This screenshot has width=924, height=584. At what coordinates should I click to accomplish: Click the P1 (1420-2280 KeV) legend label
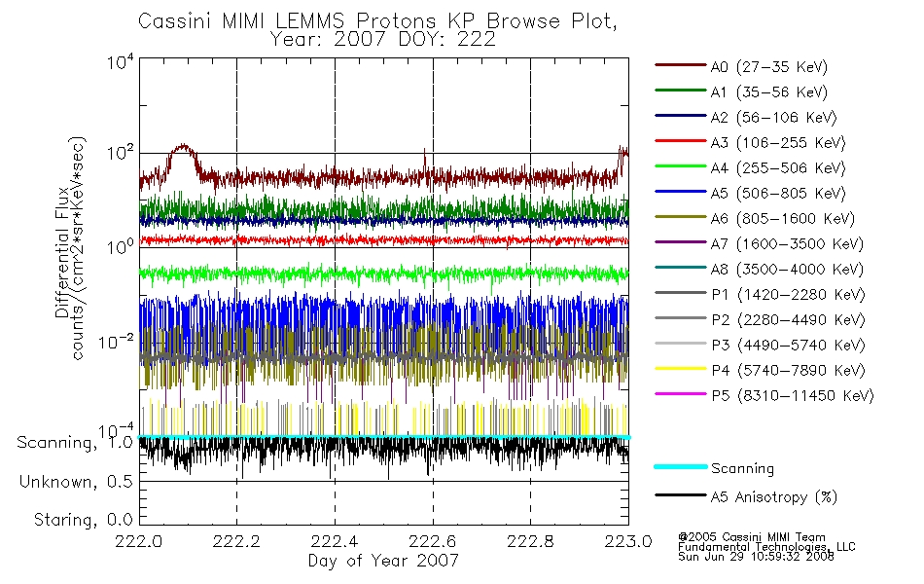click(788, 295)
